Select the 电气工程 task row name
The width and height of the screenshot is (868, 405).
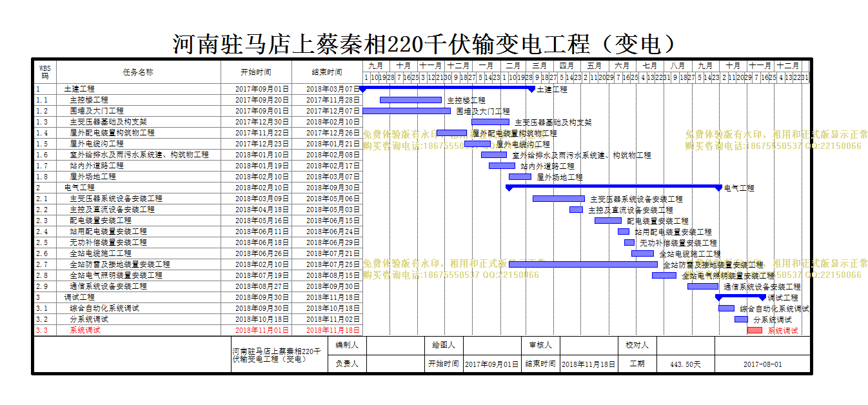coord(79,188)
